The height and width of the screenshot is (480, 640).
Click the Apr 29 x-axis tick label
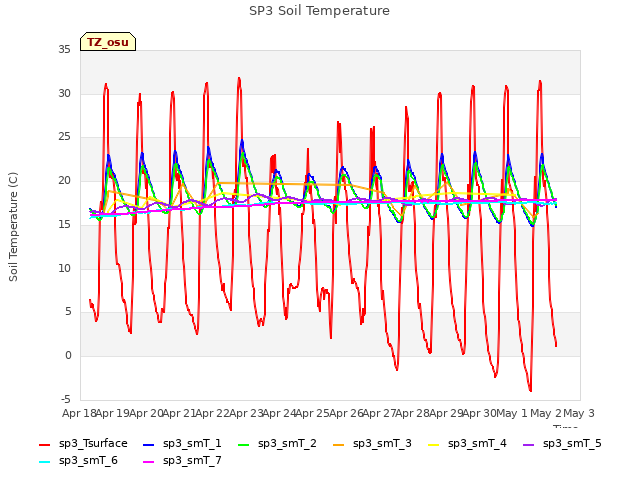(x=447, y=413)
